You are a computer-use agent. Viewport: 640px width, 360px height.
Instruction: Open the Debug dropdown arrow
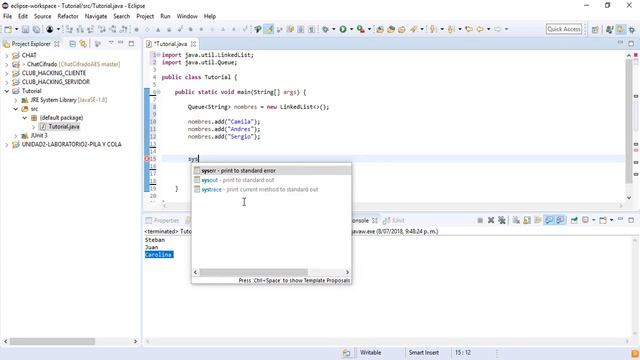(334, 29)
